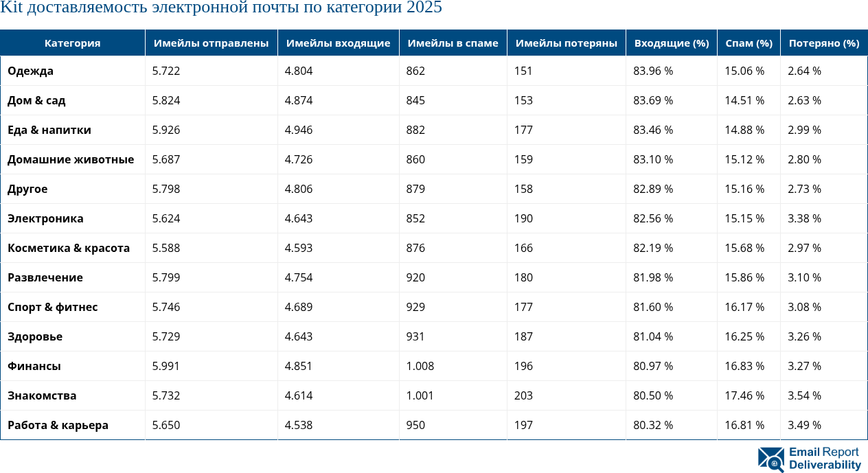The height and width of the screenshot is (473, 868).
Task: Click lost percent '3.27 %' in Финансы row
Action: tap(804, 366)
